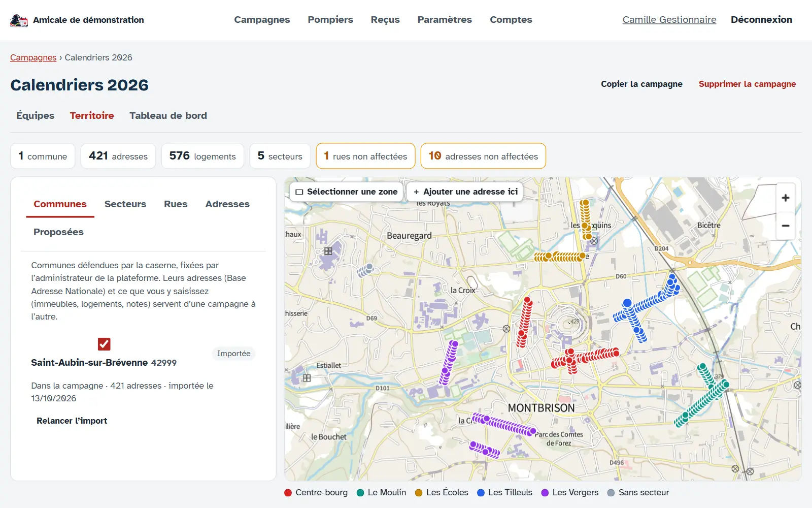Click the 421 adresses stat card
Viewport: 812px width, 508px height.
click(118, 156)
